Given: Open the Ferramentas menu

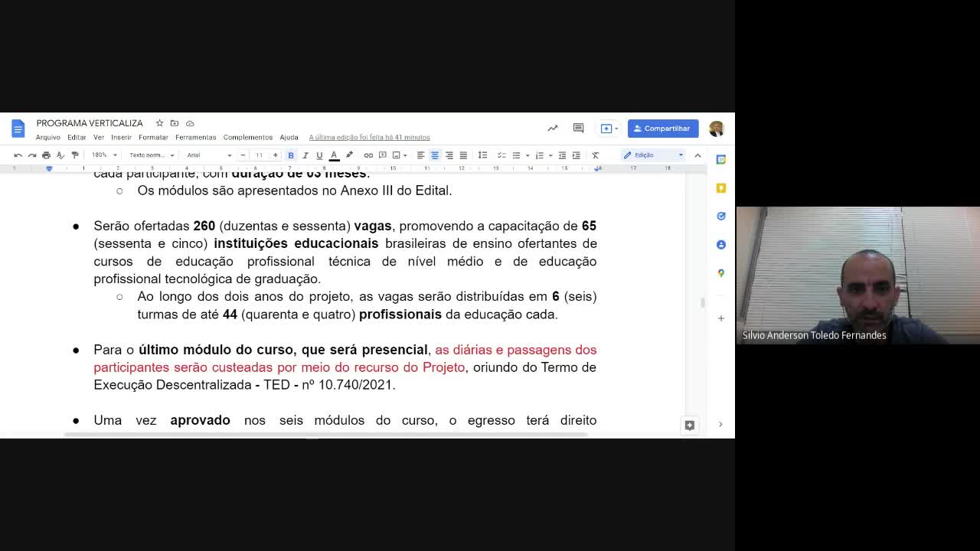Looking at the screenshot, I should pyautogui.click(x=195, y=138).
